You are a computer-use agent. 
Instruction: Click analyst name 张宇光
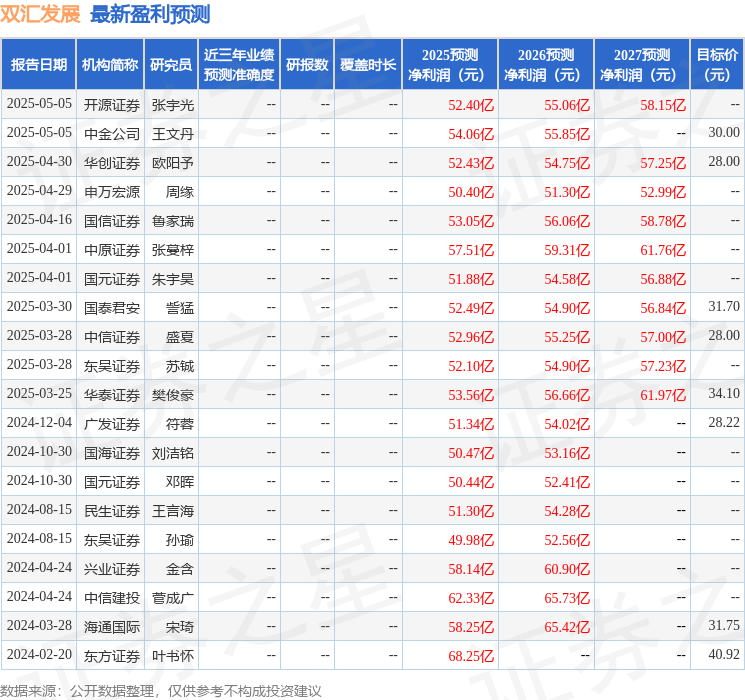point(172,105)
